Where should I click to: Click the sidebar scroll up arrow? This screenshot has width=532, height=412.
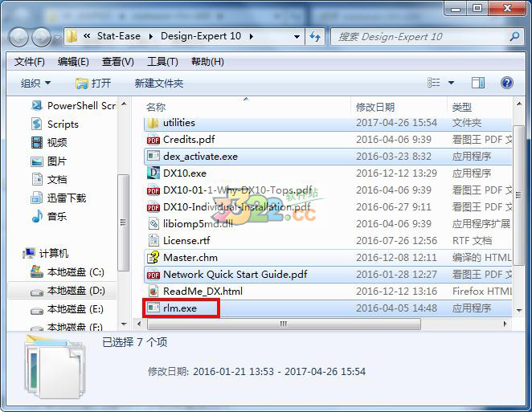pyautogui.click(x=125, y=104)
